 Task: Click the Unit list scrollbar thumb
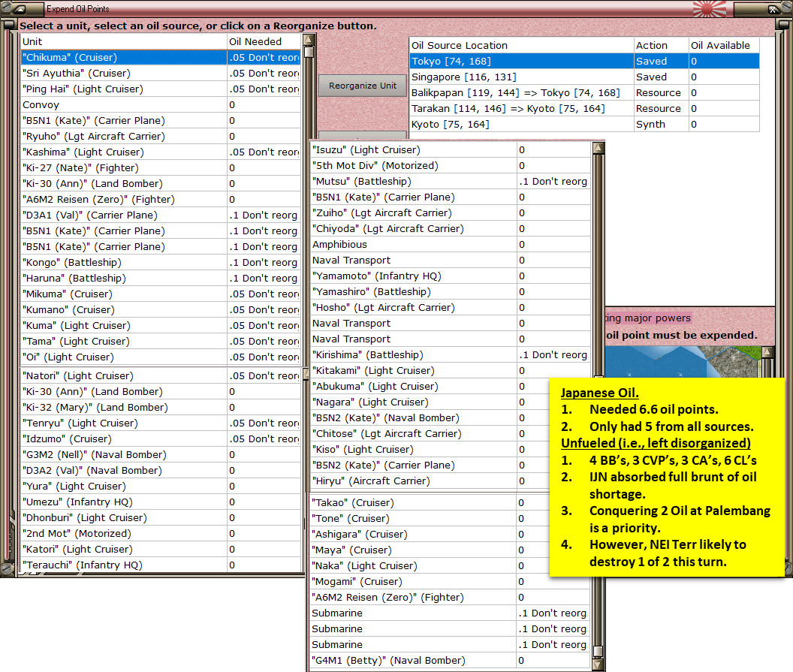[x=309, y=53]
